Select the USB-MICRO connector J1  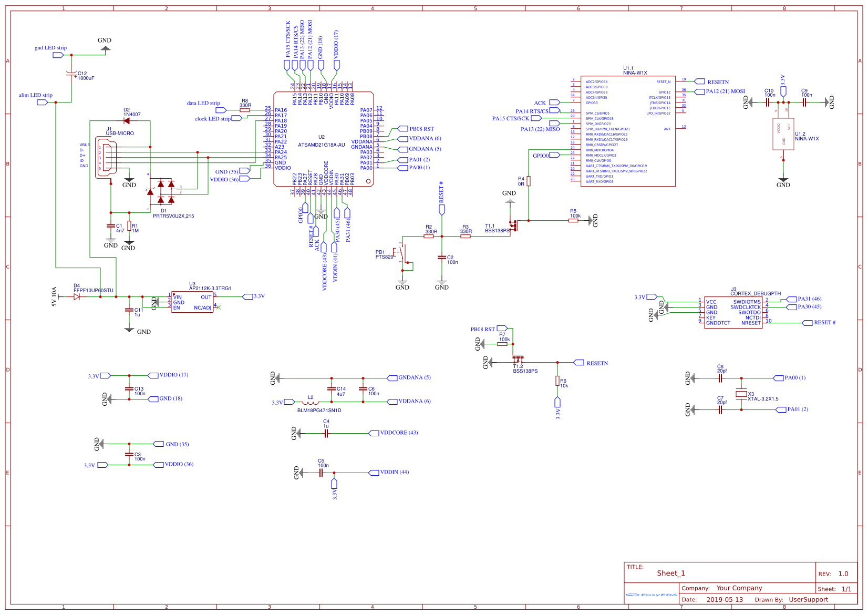click(106, 158)
